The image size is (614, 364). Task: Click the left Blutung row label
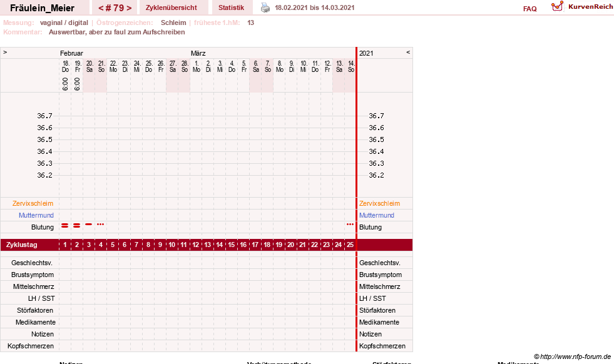[x=43, y=228]
